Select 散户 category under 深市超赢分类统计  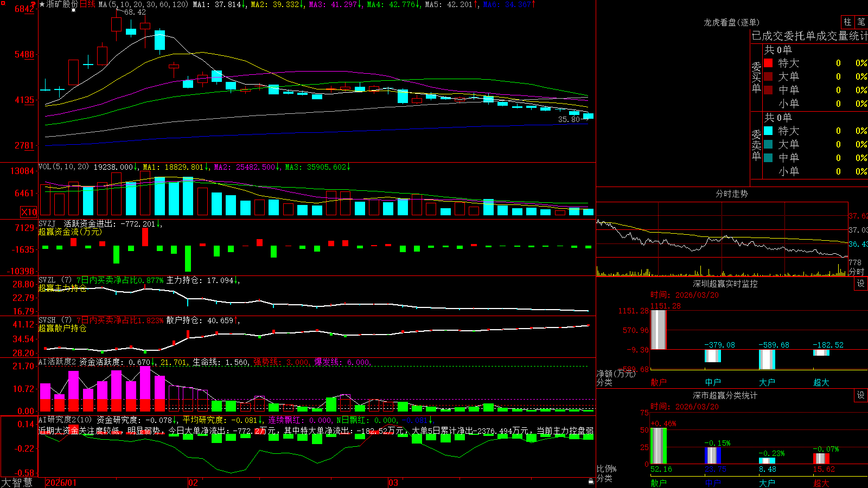click(x=659, y=483)
